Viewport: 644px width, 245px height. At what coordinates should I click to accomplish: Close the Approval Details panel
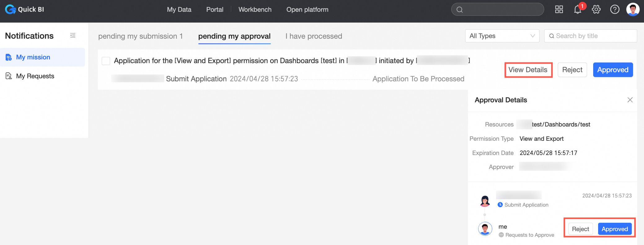click(x=630, y=100)
